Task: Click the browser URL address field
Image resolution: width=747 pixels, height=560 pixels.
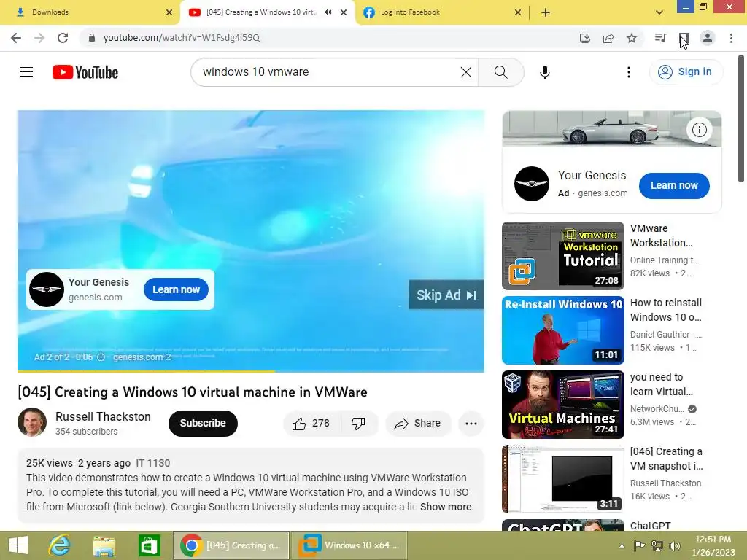Action: [329, 38]
